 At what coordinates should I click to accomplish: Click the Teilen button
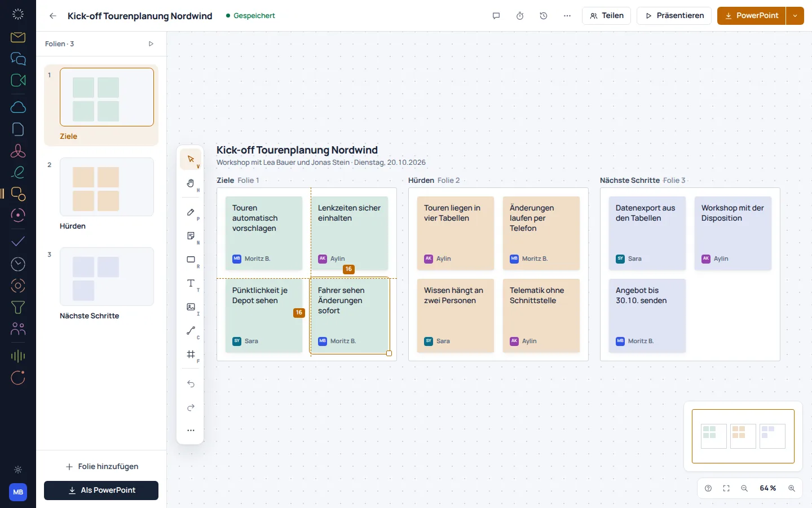click(607, 16)
